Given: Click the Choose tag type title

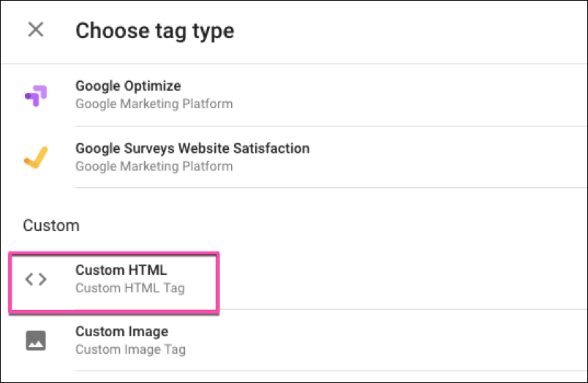Looking at the screenshot, I should 155,31.
